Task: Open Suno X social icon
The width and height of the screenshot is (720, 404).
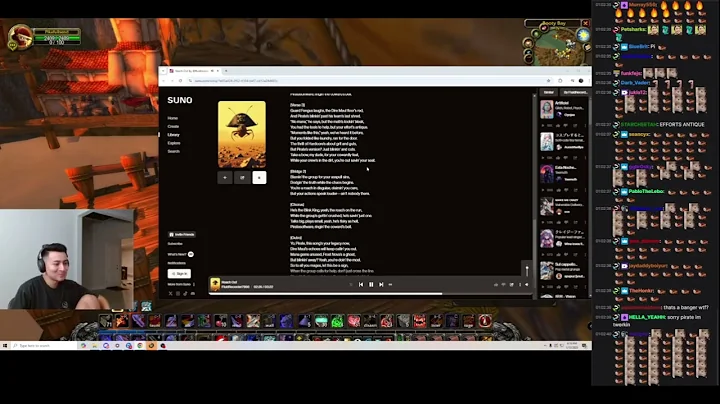Action: [170, 293]
